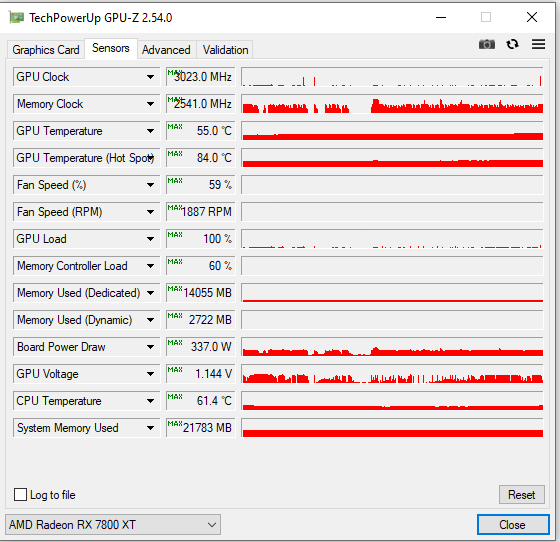Click the 100 % GPU load value

200,239
